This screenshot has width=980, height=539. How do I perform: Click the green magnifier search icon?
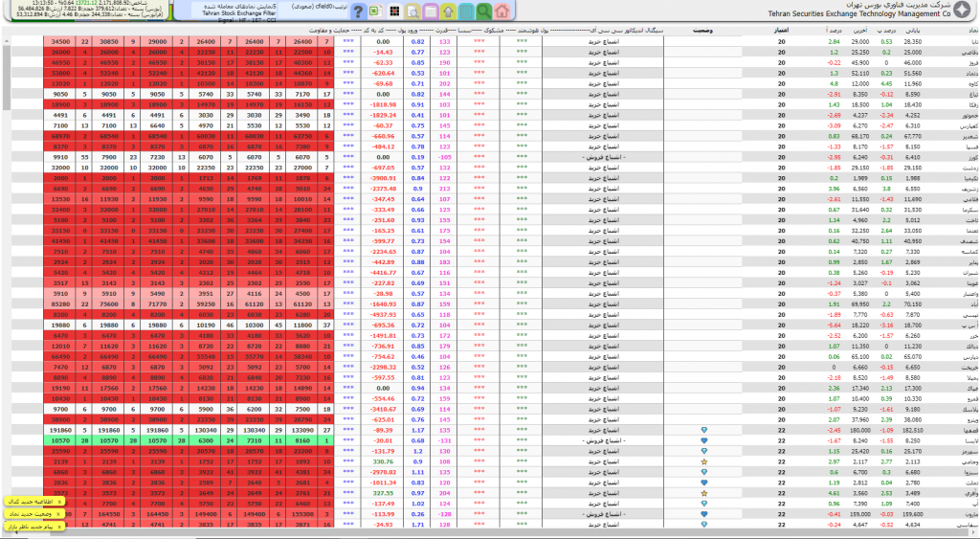point(484,12)
